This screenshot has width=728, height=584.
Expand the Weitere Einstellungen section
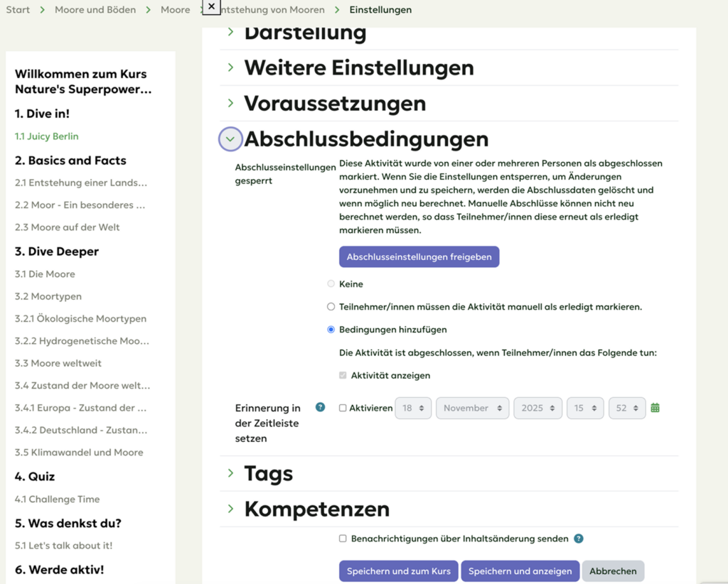[230, 67]
